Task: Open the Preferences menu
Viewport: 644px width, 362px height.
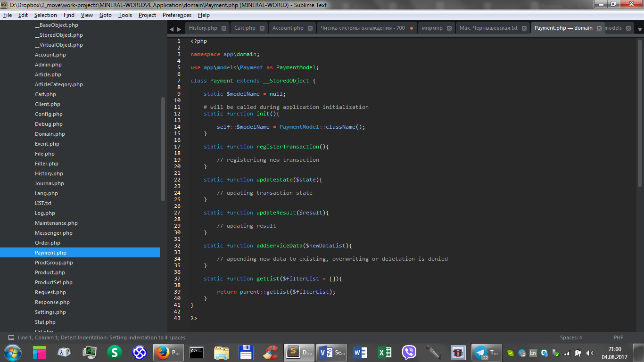Action: pos(177,15)
